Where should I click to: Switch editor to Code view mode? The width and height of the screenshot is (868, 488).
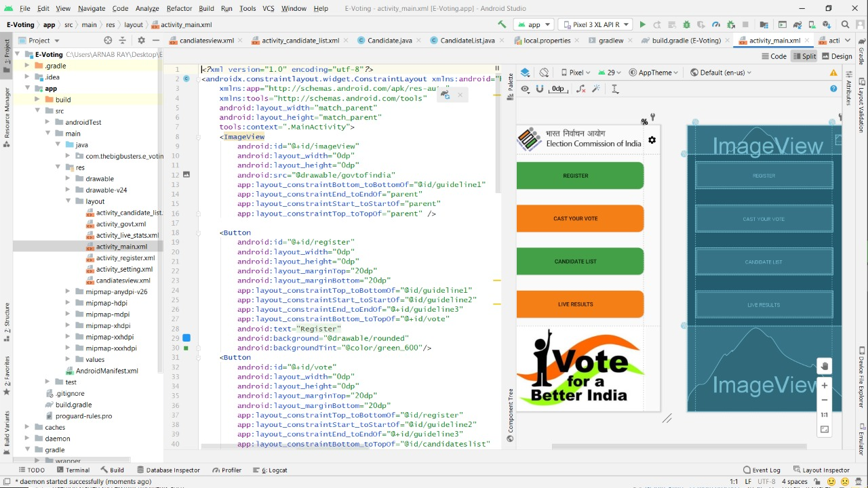click(x=774, y=56)
